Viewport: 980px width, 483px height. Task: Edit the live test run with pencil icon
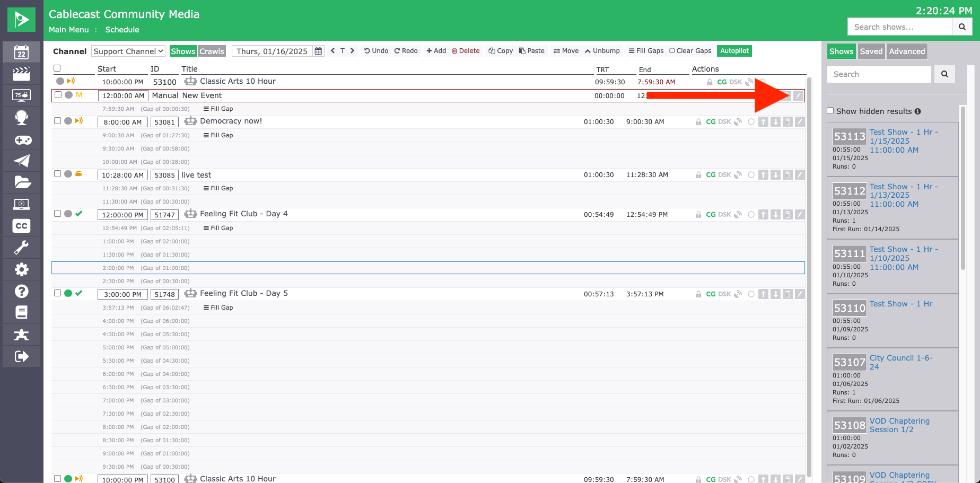click(800, 175)
